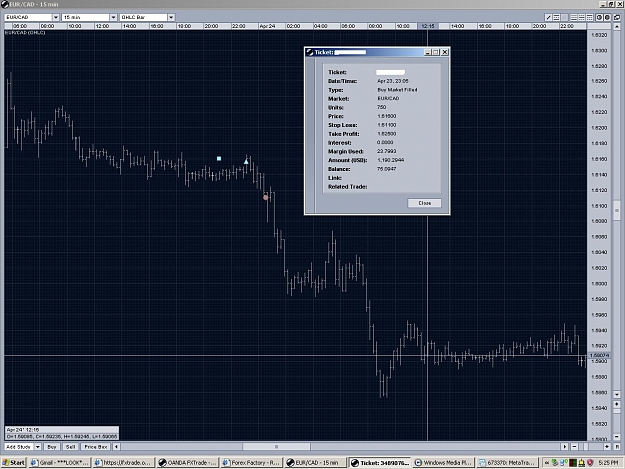Switch to https://fxtrade taskbar window
Viewport: 625px width, 469px height.
[123, 463]
